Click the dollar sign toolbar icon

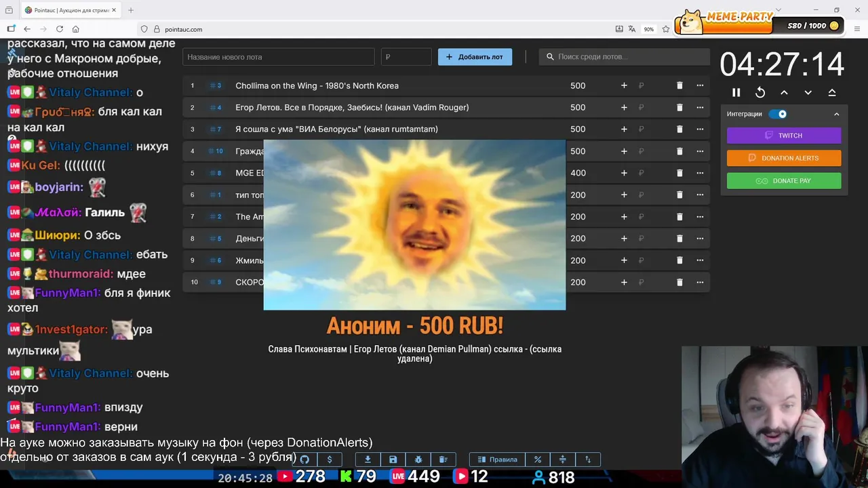[x=330, y=460]
